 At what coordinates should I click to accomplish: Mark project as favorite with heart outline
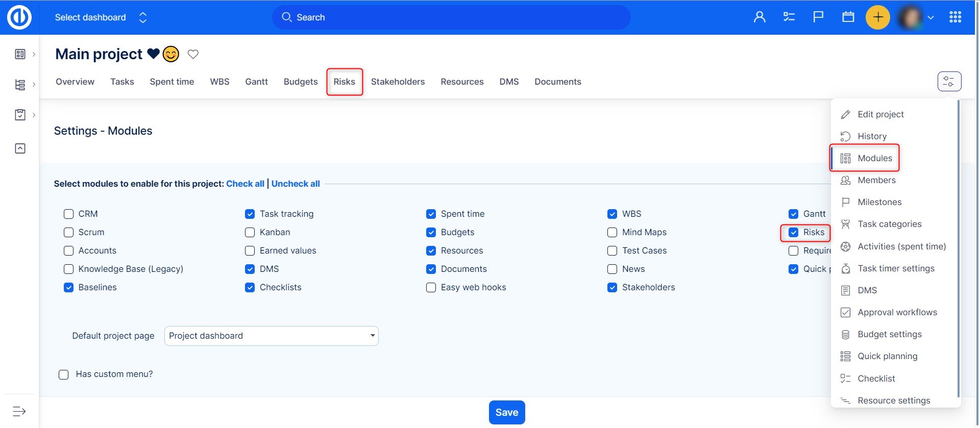[x=193, y=54]
